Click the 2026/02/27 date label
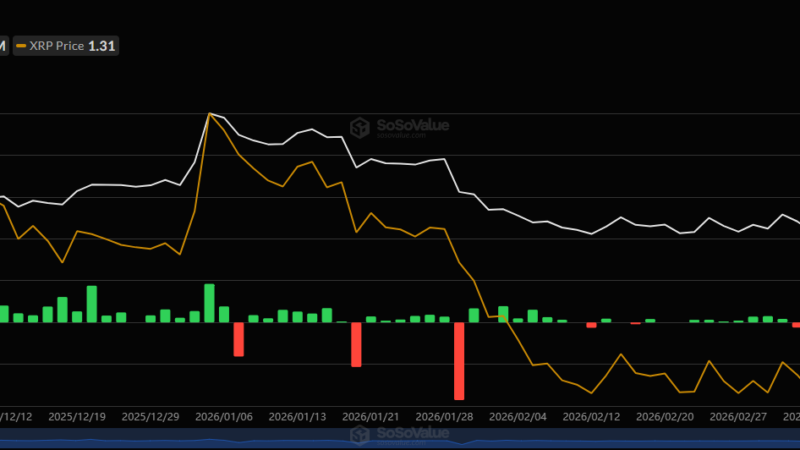 click(738, 417)
